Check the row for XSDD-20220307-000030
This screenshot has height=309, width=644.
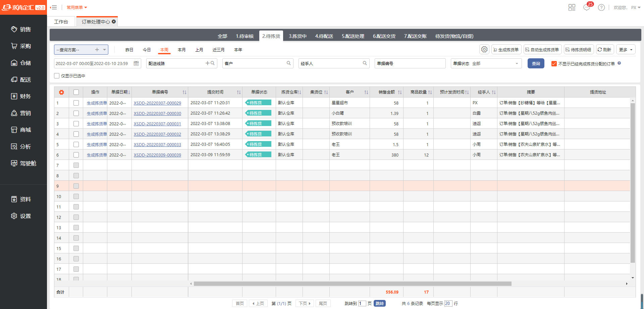pyautogui.click(x=76, y=113)
